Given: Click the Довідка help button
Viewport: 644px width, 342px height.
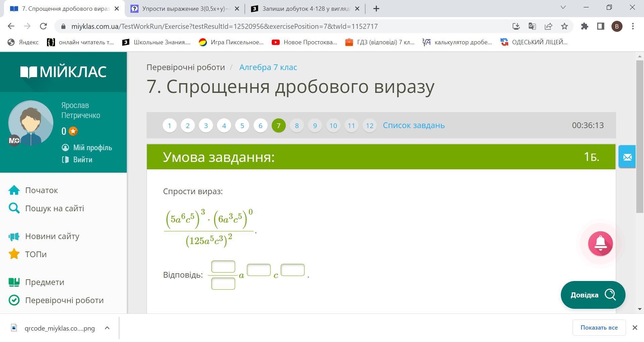Looking at the screenshot, I should tap(593, 295).
